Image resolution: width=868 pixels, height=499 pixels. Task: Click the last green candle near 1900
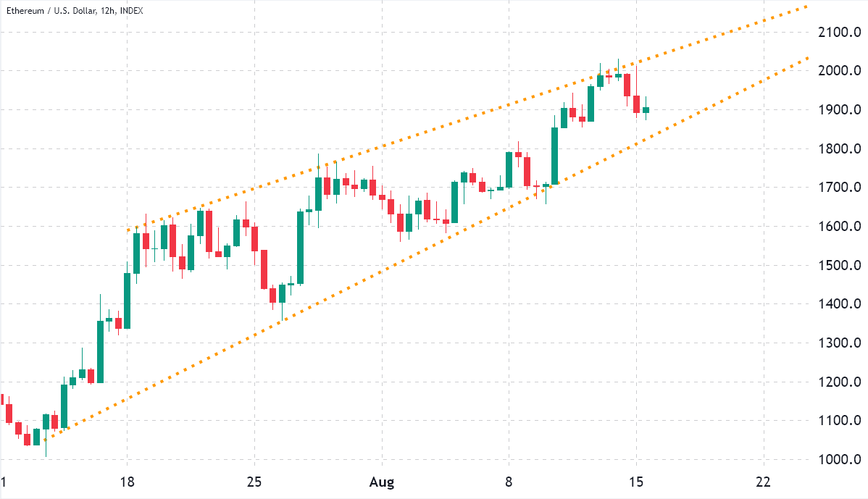[x=646, y=110]
